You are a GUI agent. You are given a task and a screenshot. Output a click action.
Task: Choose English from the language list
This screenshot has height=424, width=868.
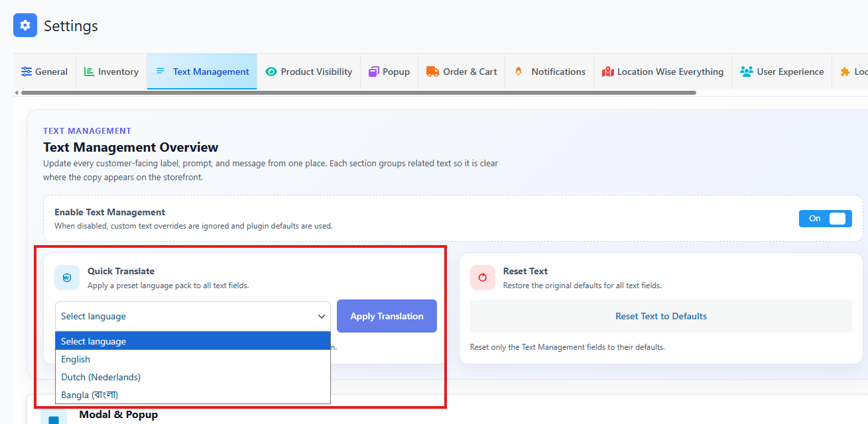click(x=193, y=359)
